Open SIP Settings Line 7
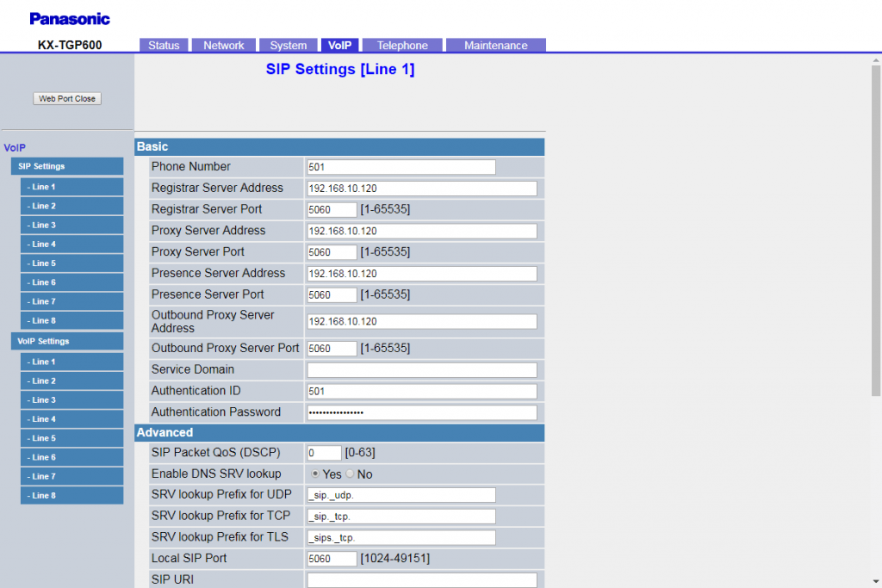 pyautogui.click(x=72, y=301)
